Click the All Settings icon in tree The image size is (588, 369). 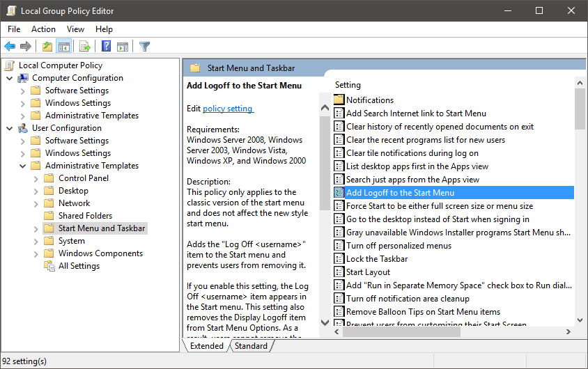49,266
